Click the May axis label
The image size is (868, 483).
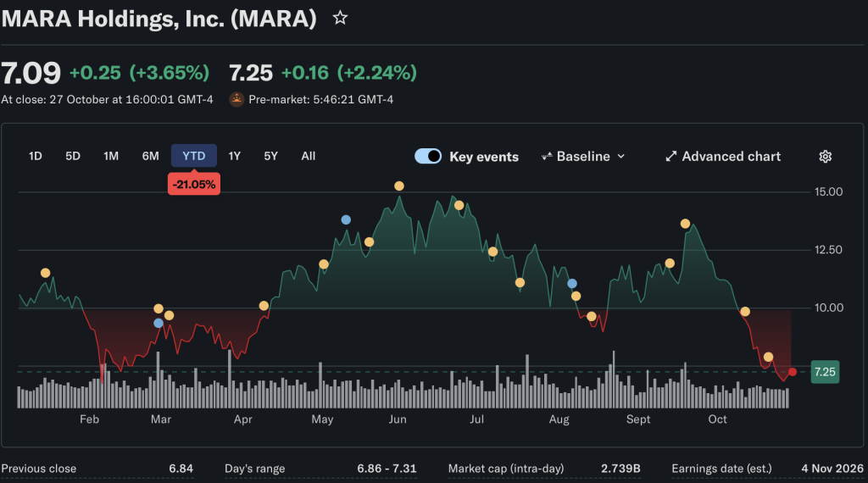click(x=322, y=419)
